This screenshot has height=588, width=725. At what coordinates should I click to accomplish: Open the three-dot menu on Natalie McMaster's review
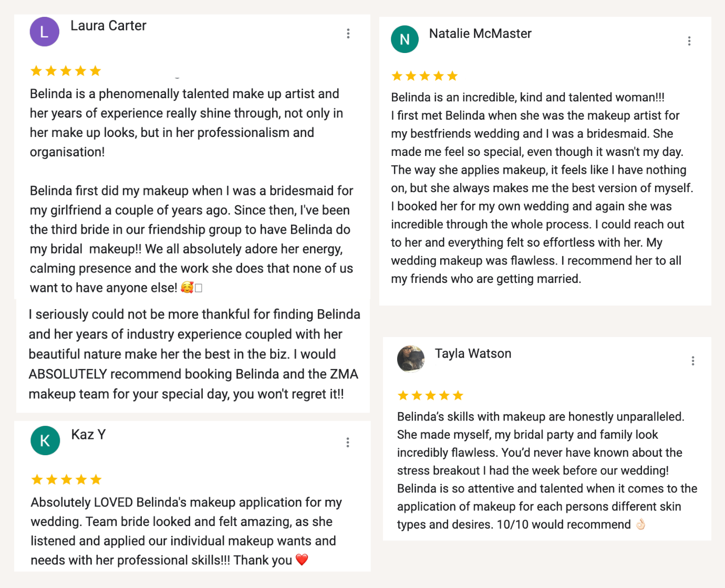click(x=689, y=41)
